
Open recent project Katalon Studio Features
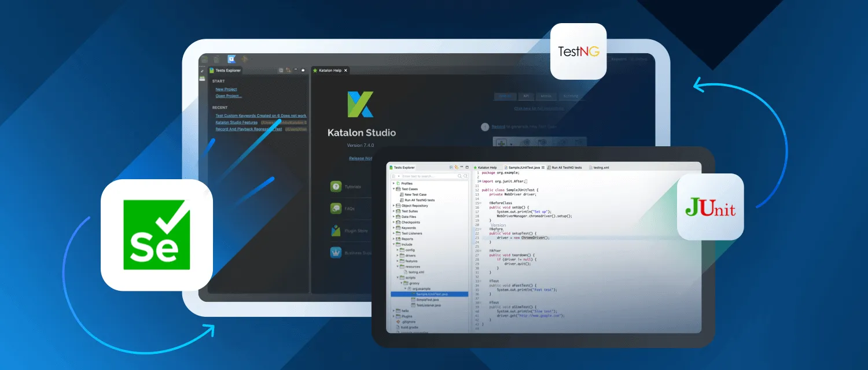tap(237, 123)
